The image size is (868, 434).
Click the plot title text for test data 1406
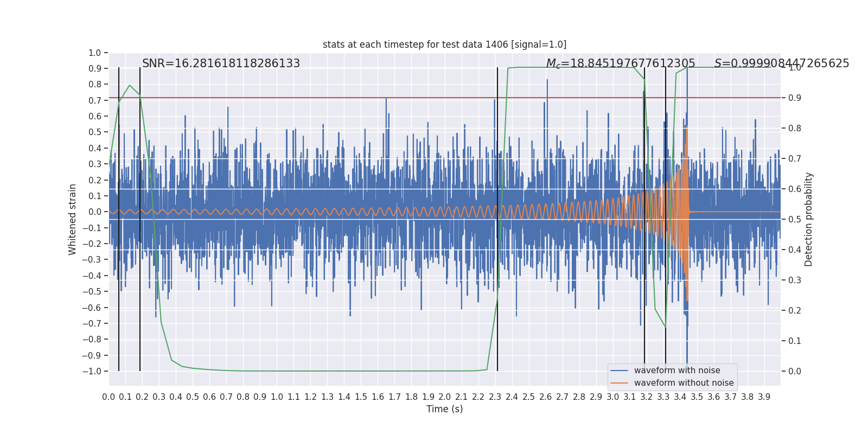444,44
